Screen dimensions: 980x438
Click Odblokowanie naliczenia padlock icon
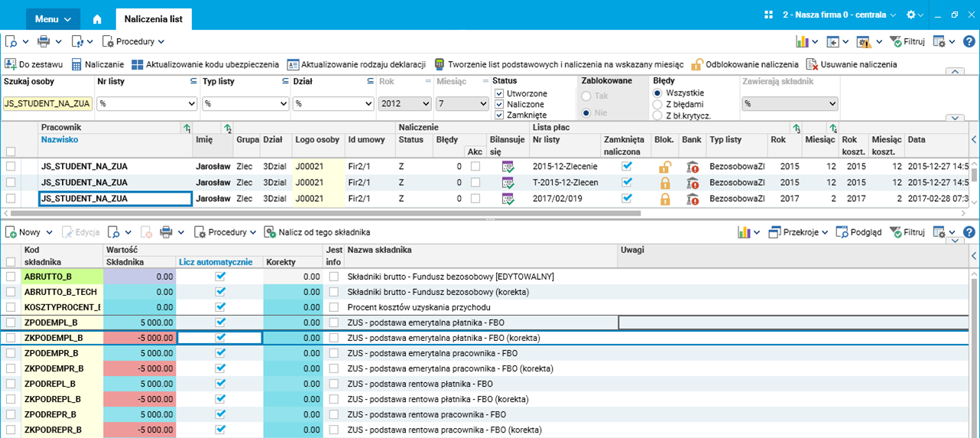pos(697,65)
